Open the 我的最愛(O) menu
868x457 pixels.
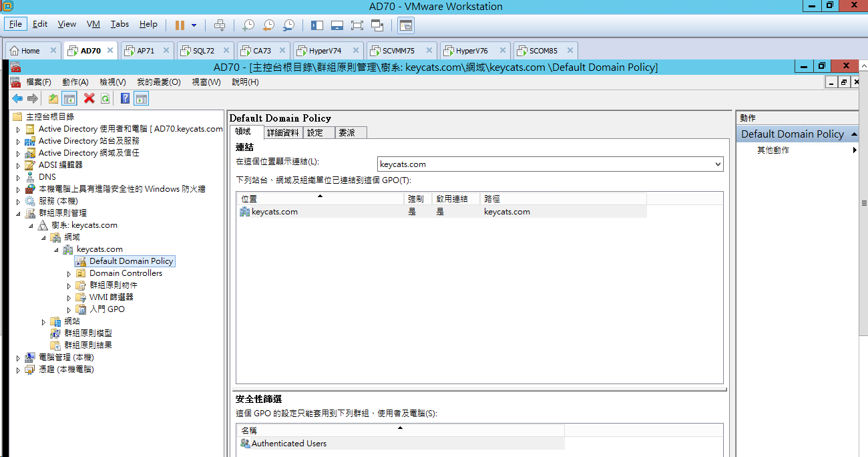(x=158, y=82)
